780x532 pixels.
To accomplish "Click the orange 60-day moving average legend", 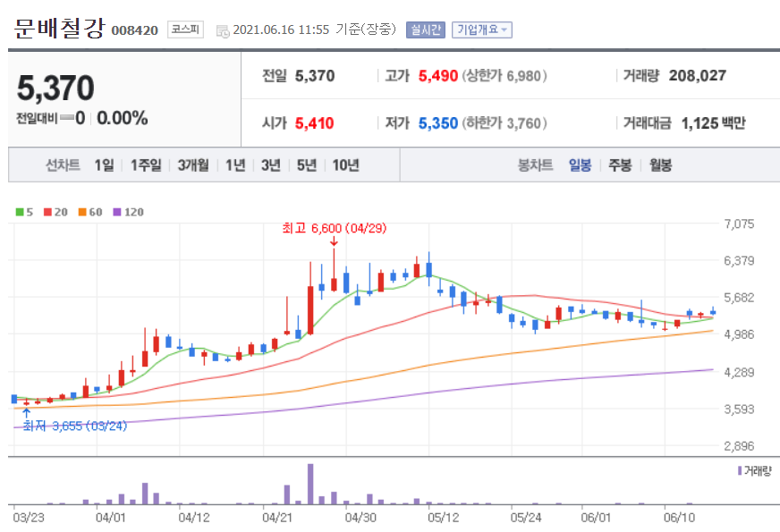I will [90, 212].
